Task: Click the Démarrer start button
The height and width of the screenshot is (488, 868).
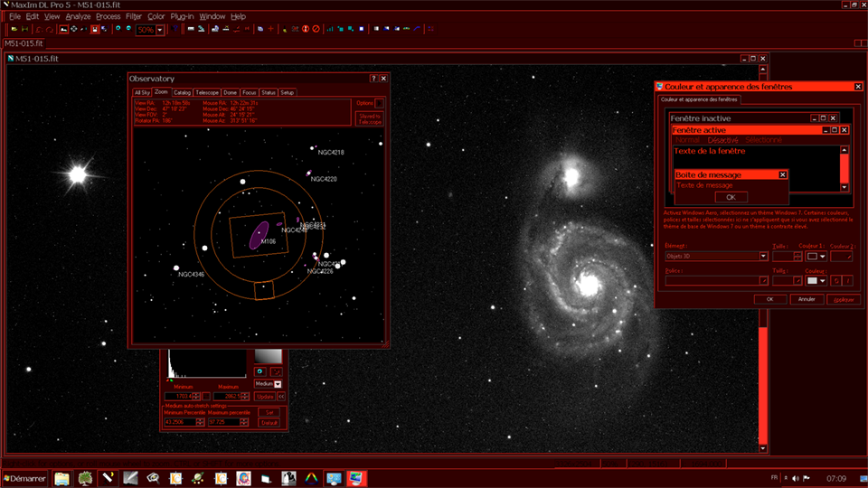Action: 25,479
